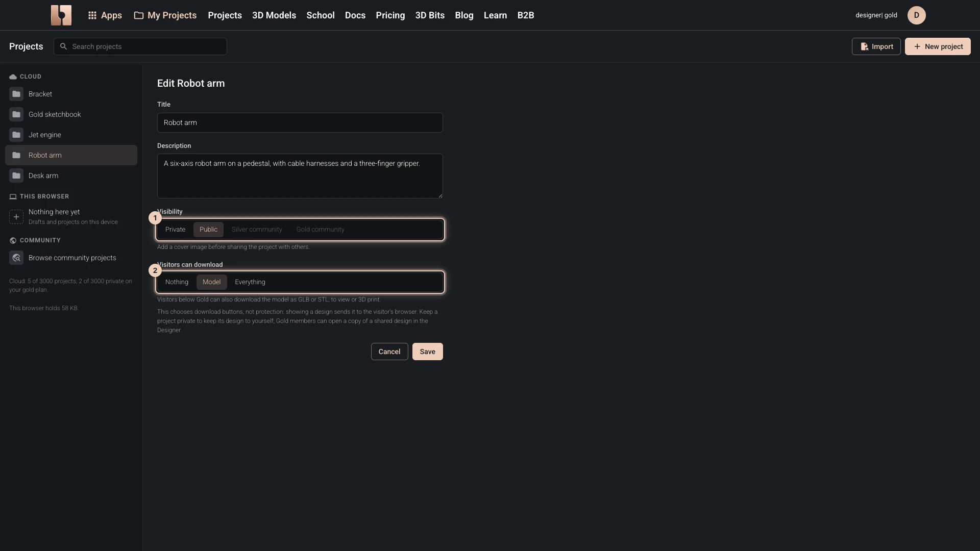This screenshot has width=980, height=551.
Task: Click the Jet engine folder icon
Action: click(x=16, y=135)
